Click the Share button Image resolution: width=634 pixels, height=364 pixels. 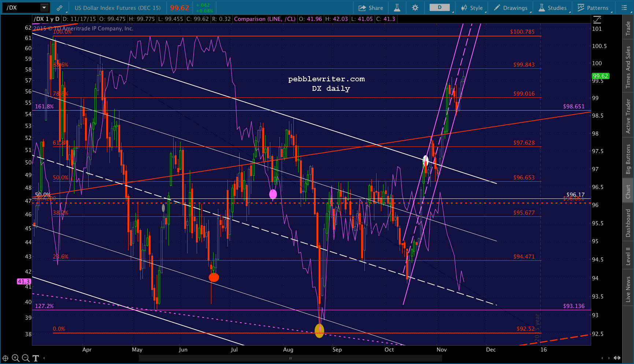[371, 8]
